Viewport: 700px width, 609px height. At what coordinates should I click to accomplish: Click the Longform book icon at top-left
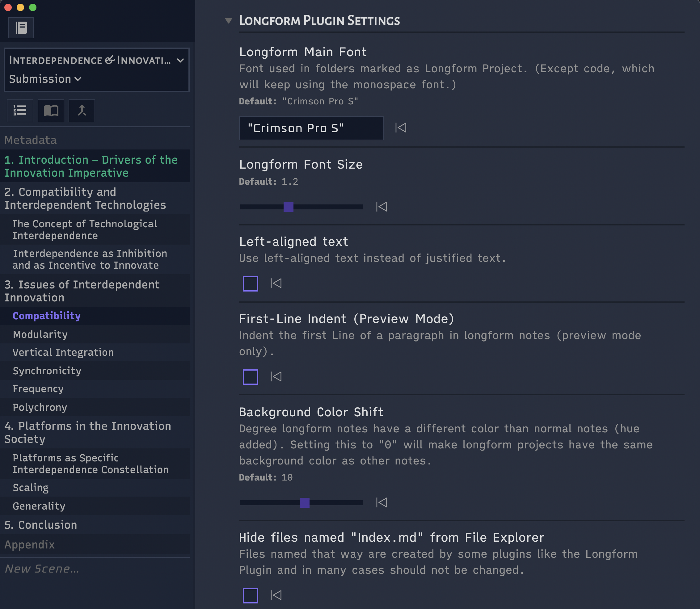coord(21,27)
